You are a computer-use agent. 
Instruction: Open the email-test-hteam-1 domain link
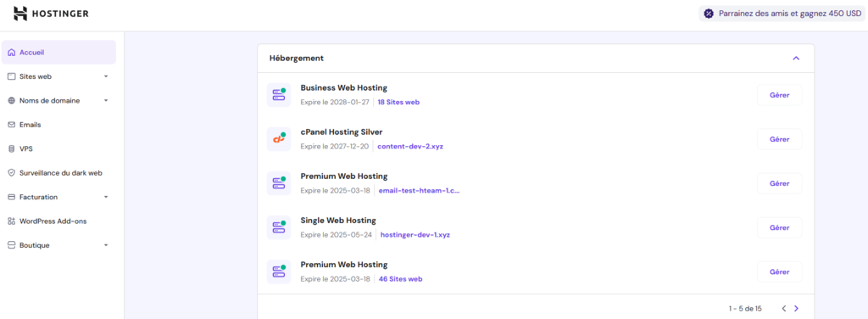point(419,191)
